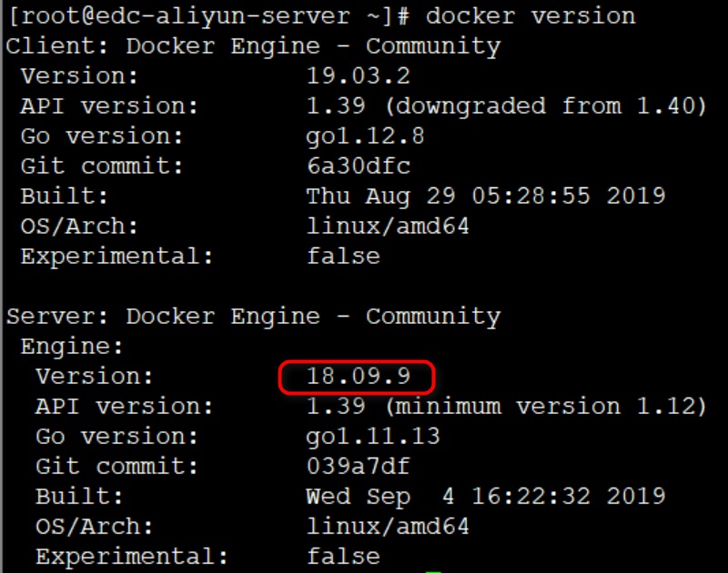
Task: Click the client version 19.03.2
Action: point(359,75)
